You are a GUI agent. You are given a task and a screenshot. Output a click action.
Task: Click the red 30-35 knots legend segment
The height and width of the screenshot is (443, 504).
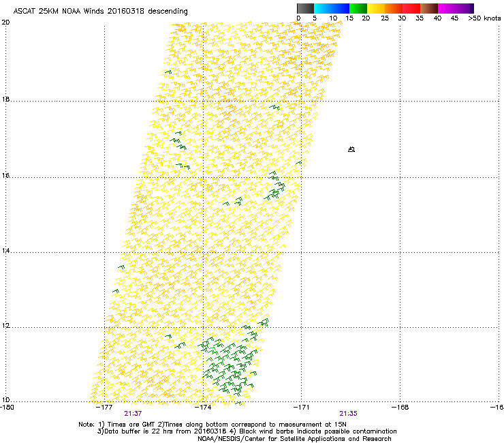411,8
